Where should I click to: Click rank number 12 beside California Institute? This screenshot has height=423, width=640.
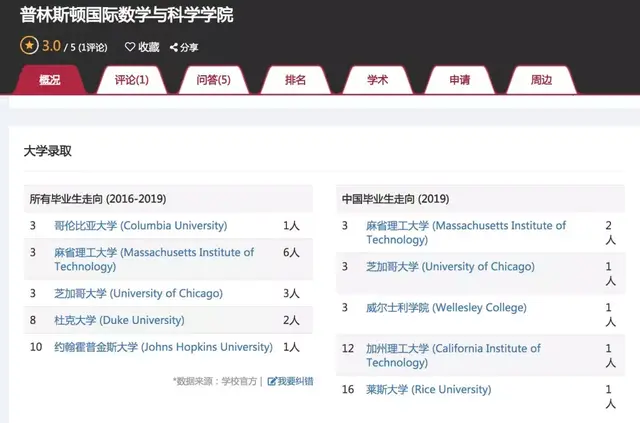(348, 348)
